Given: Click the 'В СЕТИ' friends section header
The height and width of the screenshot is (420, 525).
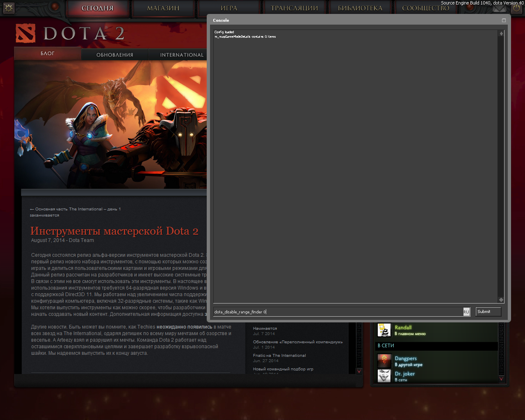Looking at the screenshot, I should pyautogui.click(x=436, y=346).
